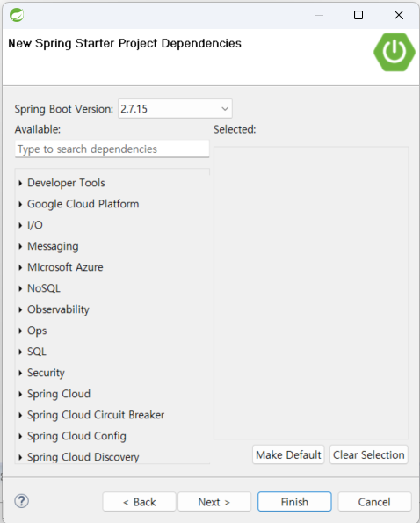This screenshot has height=523, width=420.
Task: Expand the I/O dependency group
Action: [x=20, y=225]
